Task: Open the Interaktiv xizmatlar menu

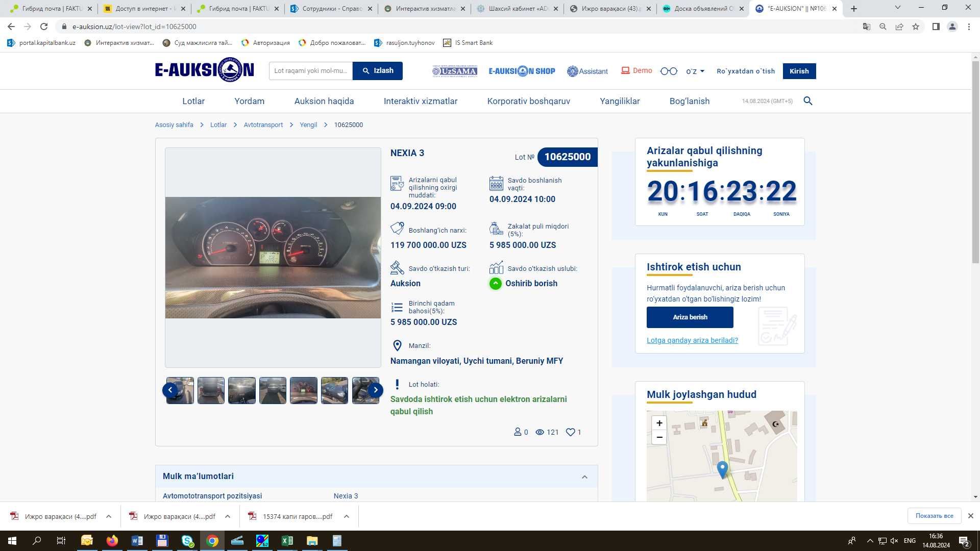Action: 421,101
